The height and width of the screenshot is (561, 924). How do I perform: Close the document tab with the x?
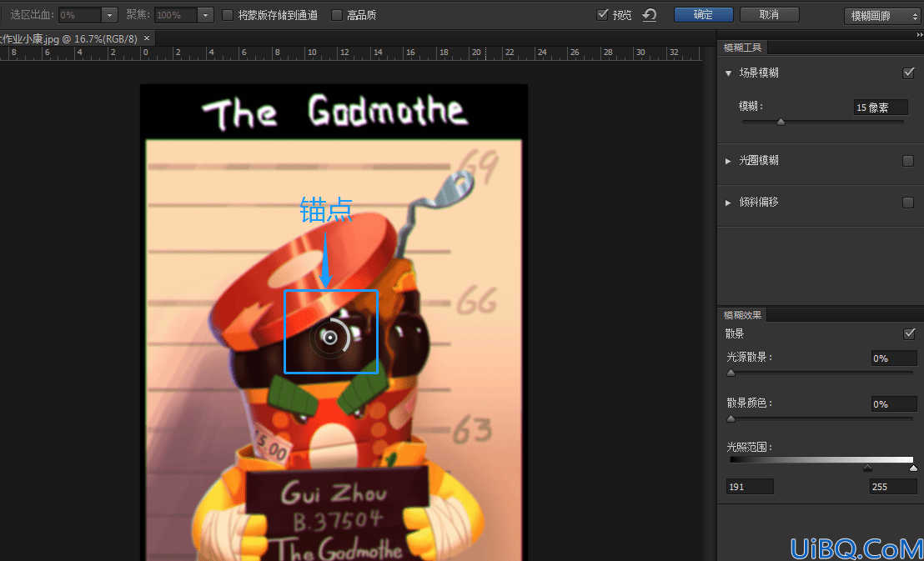click(x=147, y=38)
